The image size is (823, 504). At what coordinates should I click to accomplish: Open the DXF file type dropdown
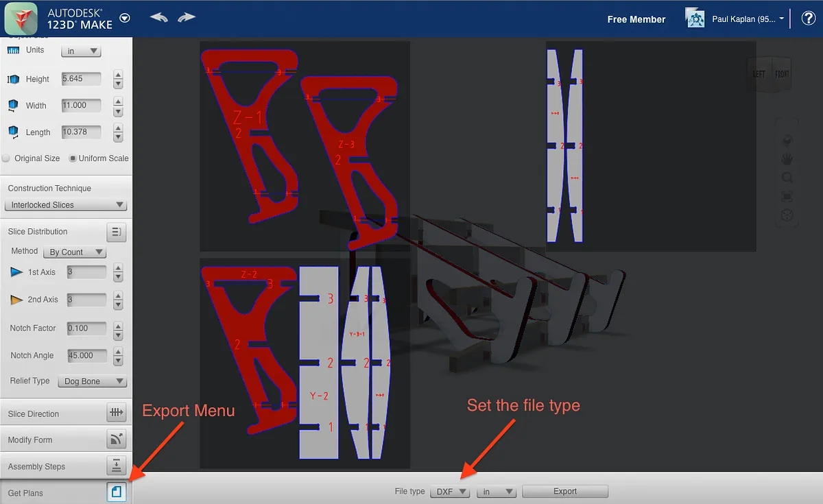click(x=450, y=492)
